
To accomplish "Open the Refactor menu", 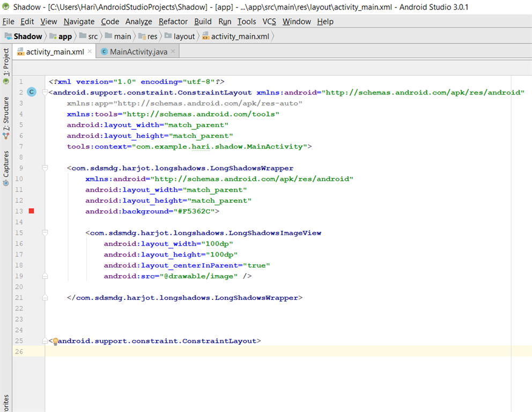I will tap(173, 21).
